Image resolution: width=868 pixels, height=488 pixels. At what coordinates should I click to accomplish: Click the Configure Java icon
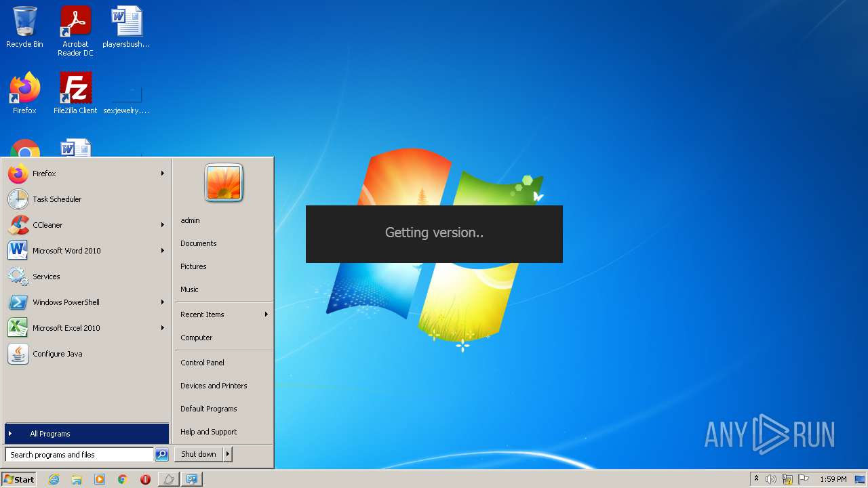point(18,354)
